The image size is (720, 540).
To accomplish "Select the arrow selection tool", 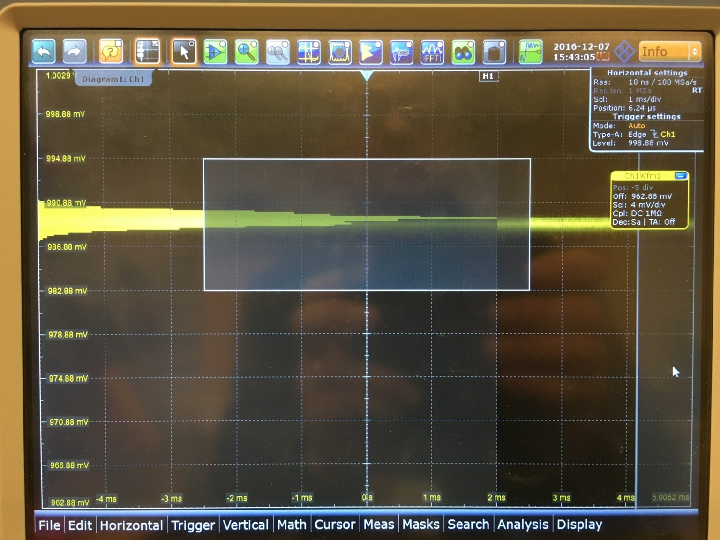I will [x=184, y=51].
